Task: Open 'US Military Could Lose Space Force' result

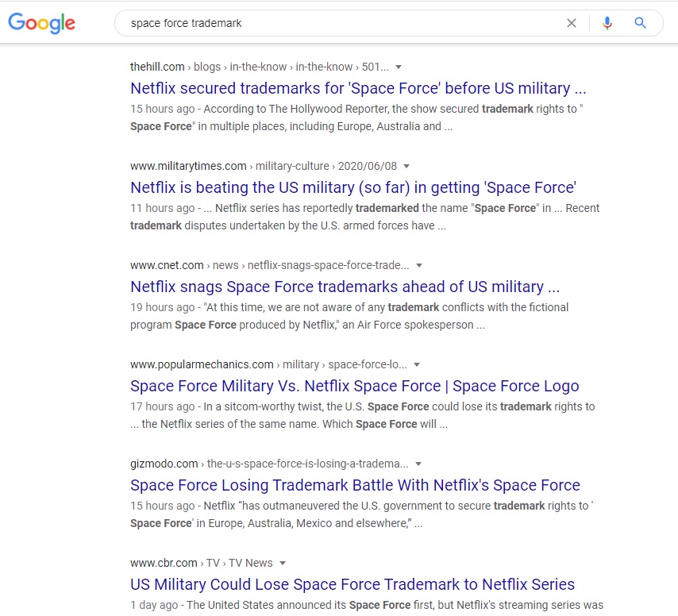Action: tap(352, 584)
